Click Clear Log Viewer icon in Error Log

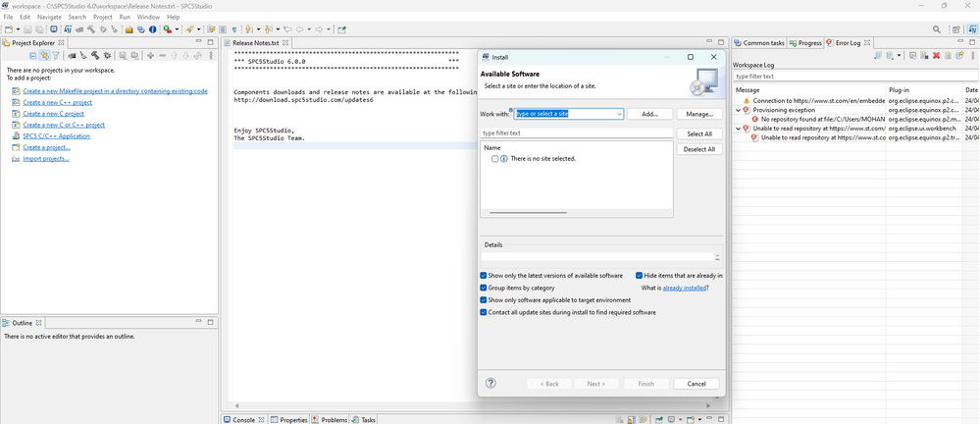(924, 56)
